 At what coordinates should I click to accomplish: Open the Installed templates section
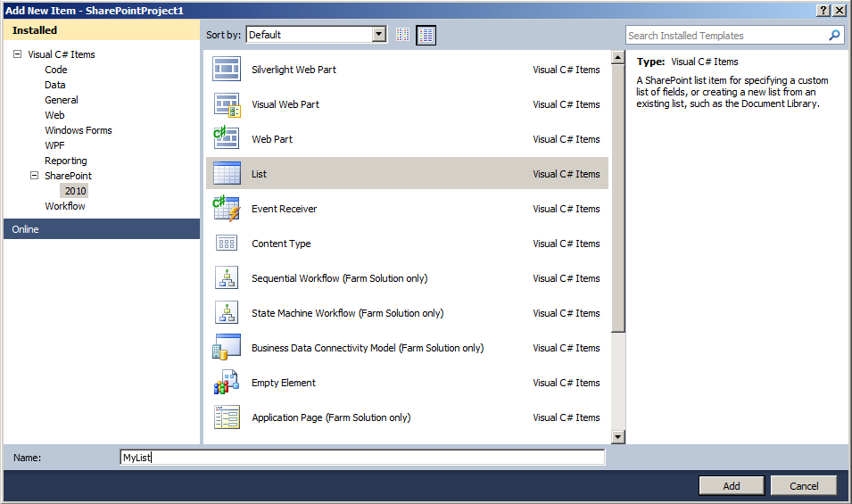click(x=102, y=30)
